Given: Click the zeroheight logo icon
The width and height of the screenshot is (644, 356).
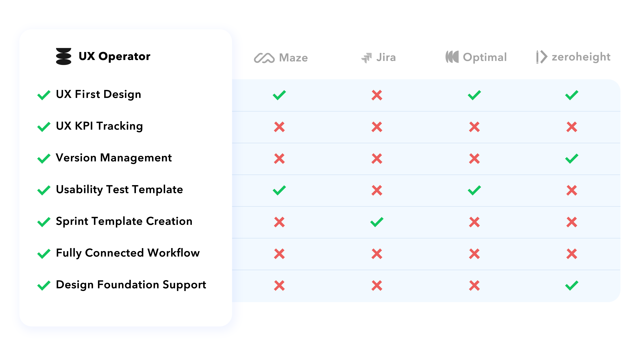Looking at the screenshot, I should [x=542, y=57].
